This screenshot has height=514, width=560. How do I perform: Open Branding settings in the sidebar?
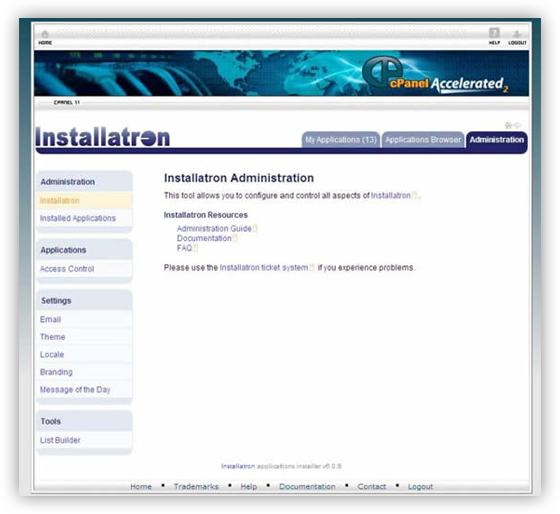(84, 372)
